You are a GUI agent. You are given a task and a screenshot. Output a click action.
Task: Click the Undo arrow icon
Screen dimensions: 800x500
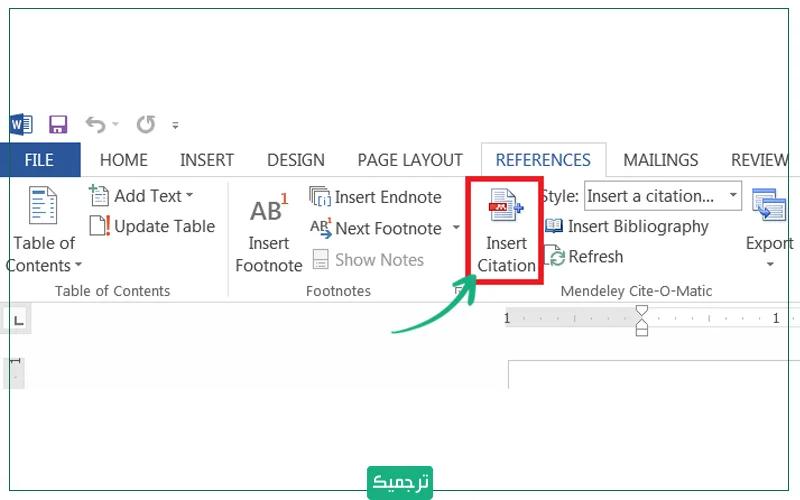(96, 125)
